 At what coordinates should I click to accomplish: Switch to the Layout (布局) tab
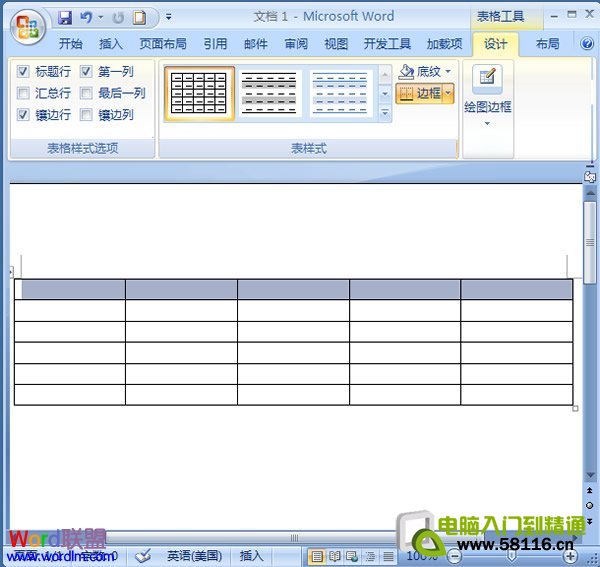click(x=547, y=44)
